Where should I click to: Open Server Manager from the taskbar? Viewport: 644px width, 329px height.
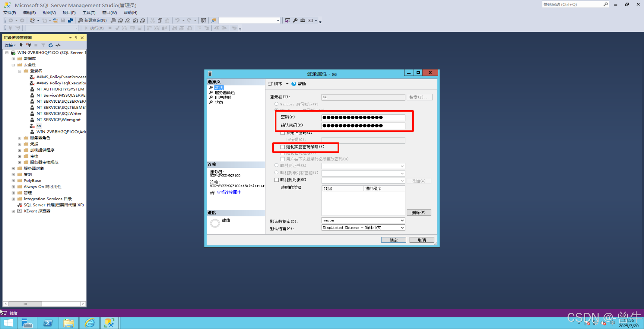(x=27, y=323)
